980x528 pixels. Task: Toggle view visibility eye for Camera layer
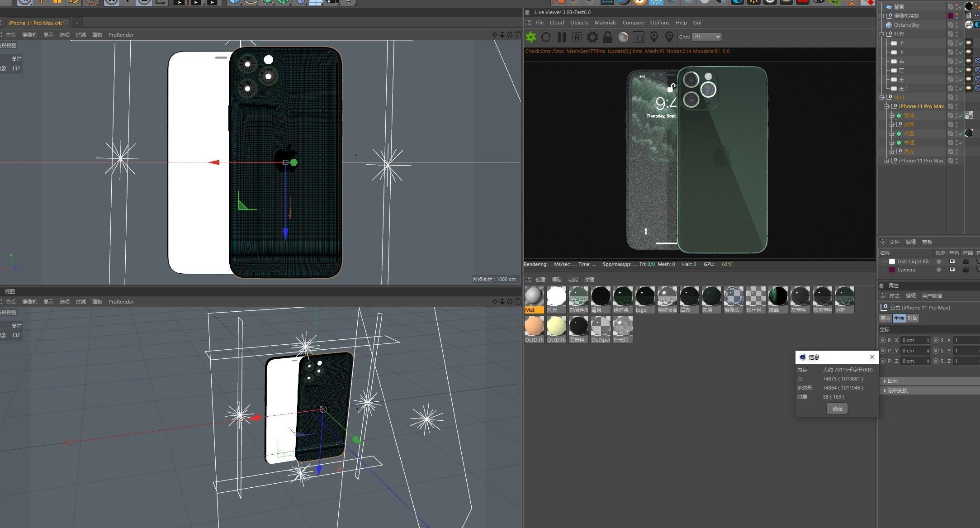(x=952, y=270)
